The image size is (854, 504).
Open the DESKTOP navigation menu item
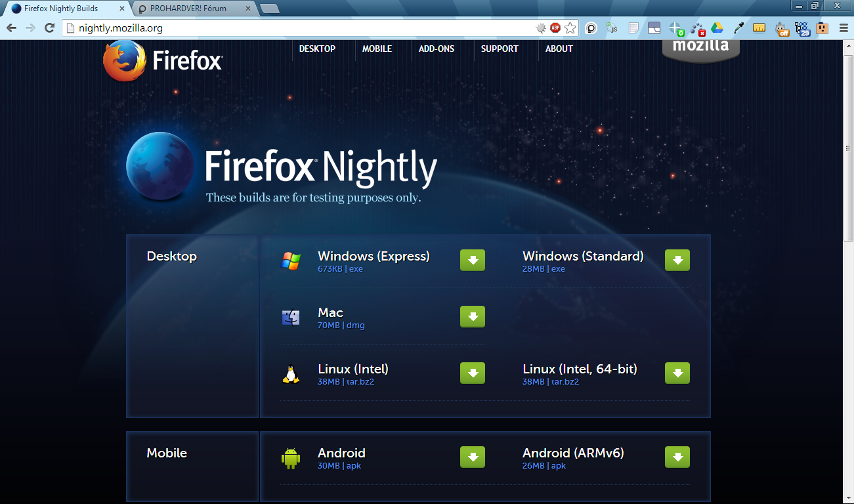317,49
